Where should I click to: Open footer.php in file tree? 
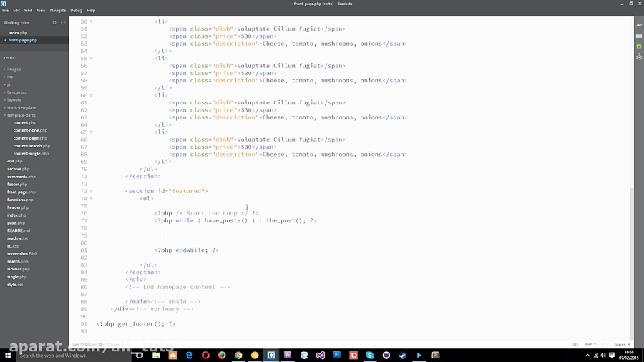pyautogui.click(x=17, y=185)
